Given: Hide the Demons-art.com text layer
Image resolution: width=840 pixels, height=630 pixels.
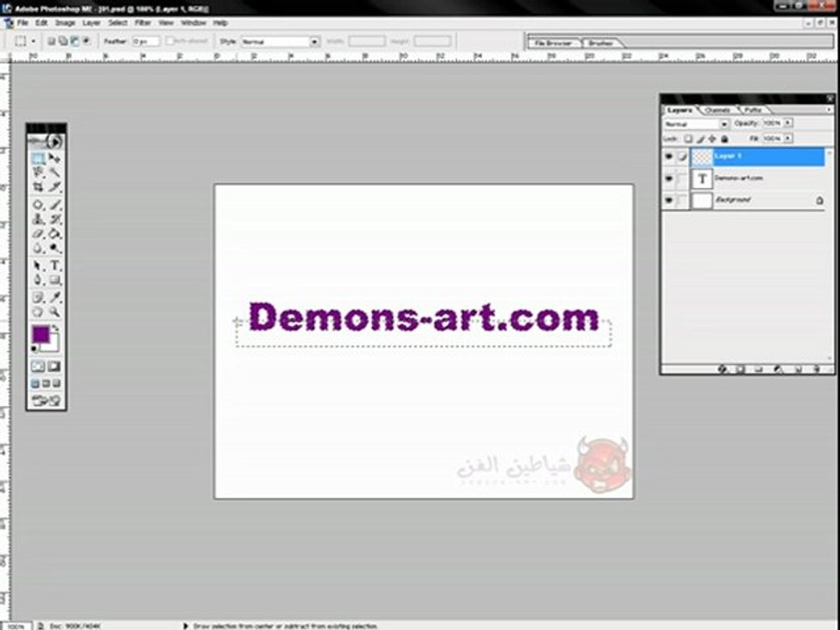Looking at the screenshot, I should (x=668, y=178).
